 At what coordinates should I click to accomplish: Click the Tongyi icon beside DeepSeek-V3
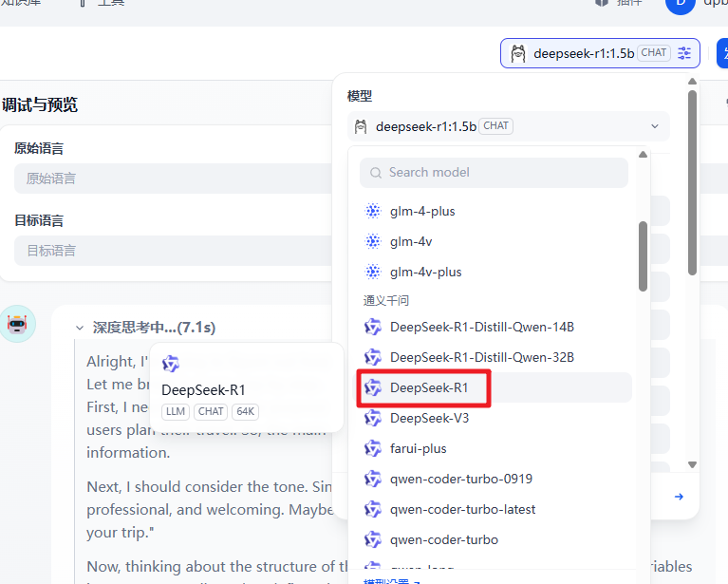point(373,418)
